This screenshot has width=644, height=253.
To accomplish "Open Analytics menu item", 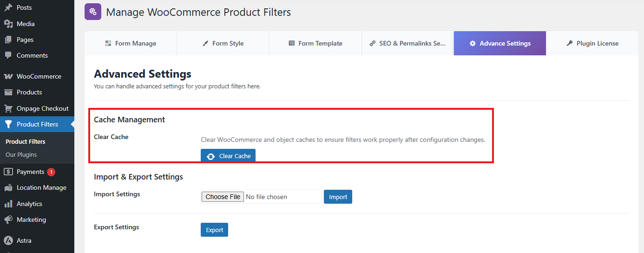I will click(37, 204).
